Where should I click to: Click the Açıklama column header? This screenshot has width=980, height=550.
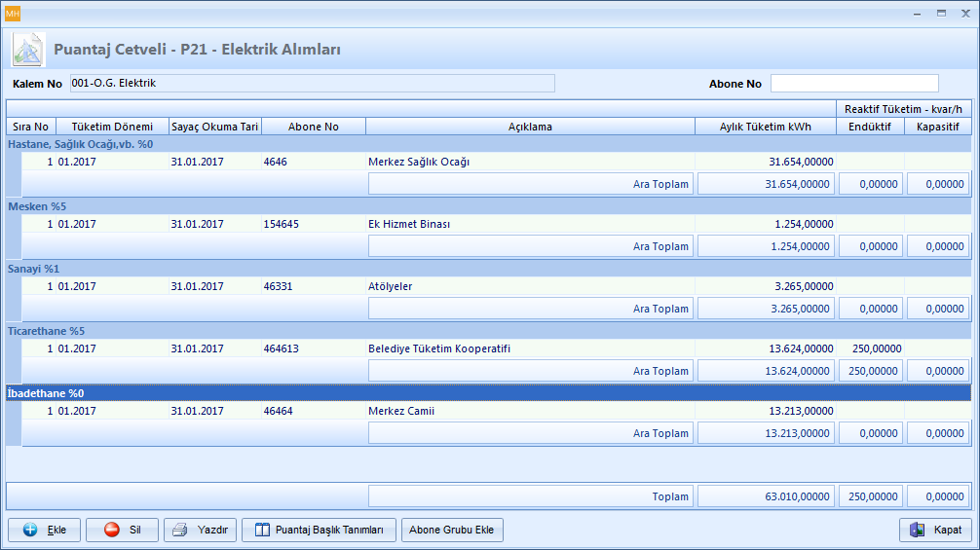(x=530, y=127)
